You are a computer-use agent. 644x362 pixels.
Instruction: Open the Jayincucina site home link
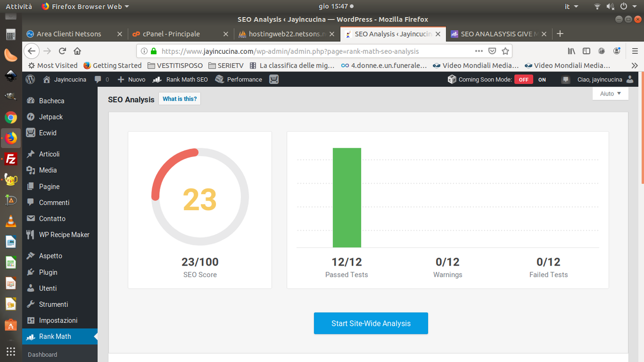pyautogui.click(x=64, y=79)
